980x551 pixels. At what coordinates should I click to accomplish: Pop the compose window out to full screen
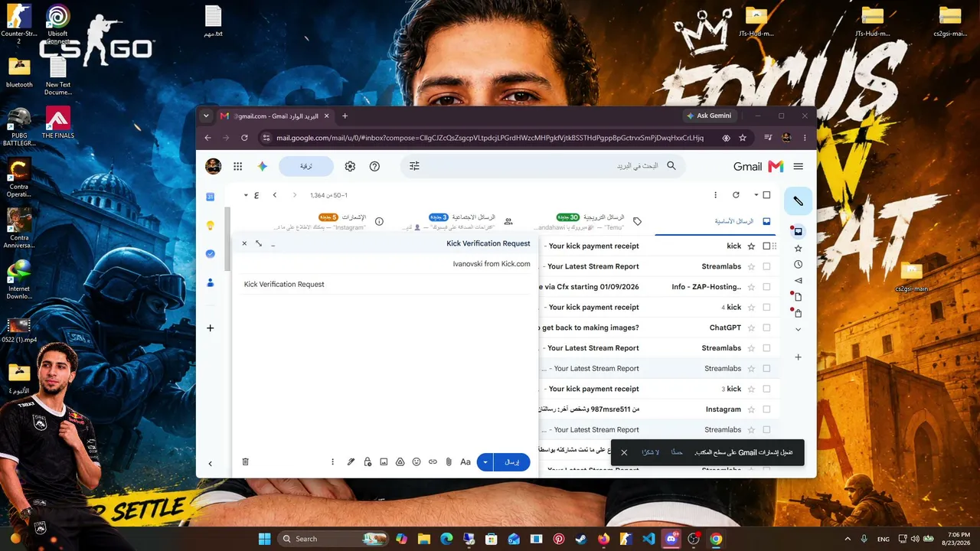259,243
